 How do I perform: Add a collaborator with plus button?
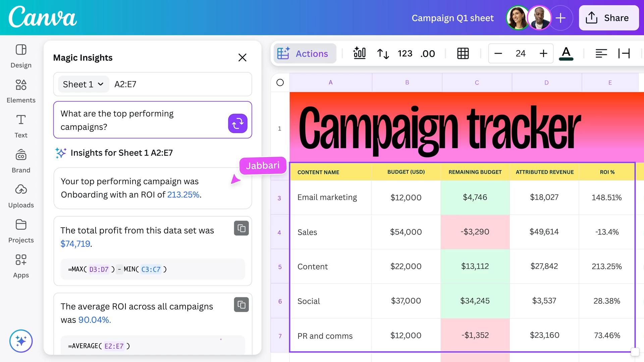coord(560,18)
